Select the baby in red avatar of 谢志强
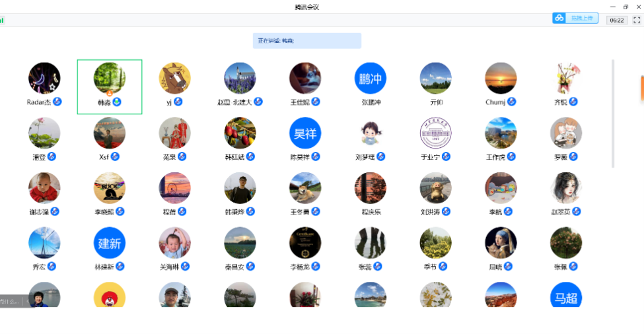This screenshot has width=644, height=334. (x=44, y=188)
